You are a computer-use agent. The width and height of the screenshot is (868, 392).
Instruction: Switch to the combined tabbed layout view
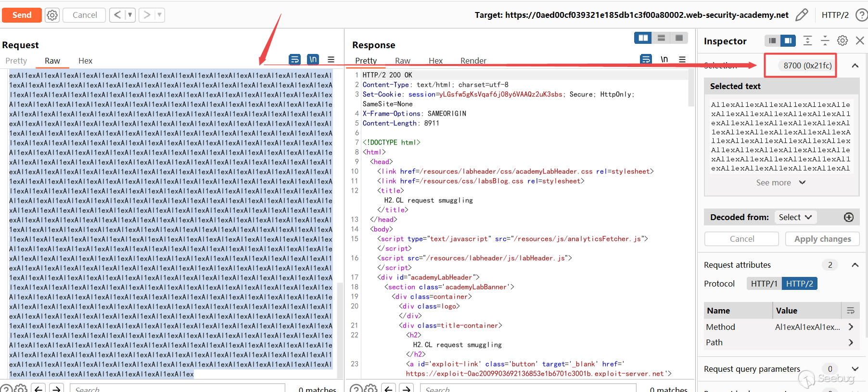pos(679,38)
